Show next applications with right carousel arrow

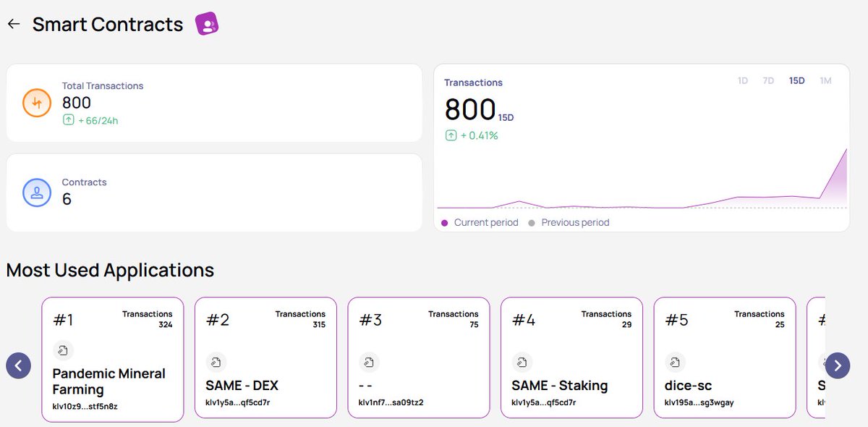[838, 365]
